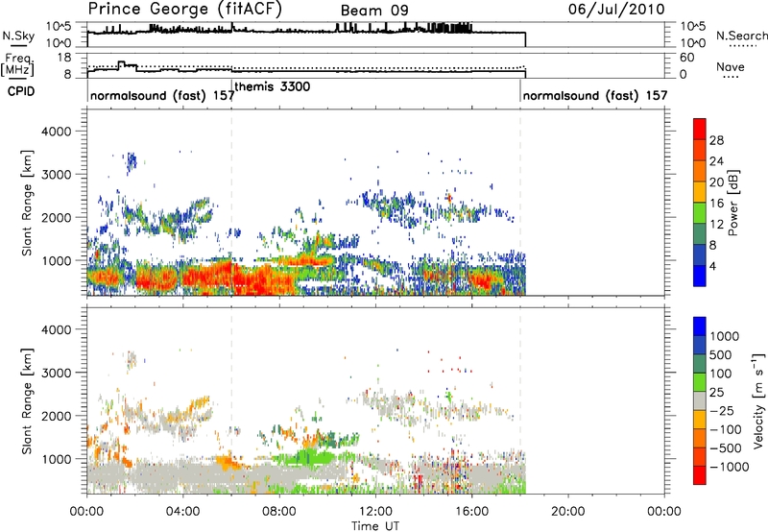Click the '16' tick on power colorbar
Viewport: 768px width, 532px height.
click(716, 204)
